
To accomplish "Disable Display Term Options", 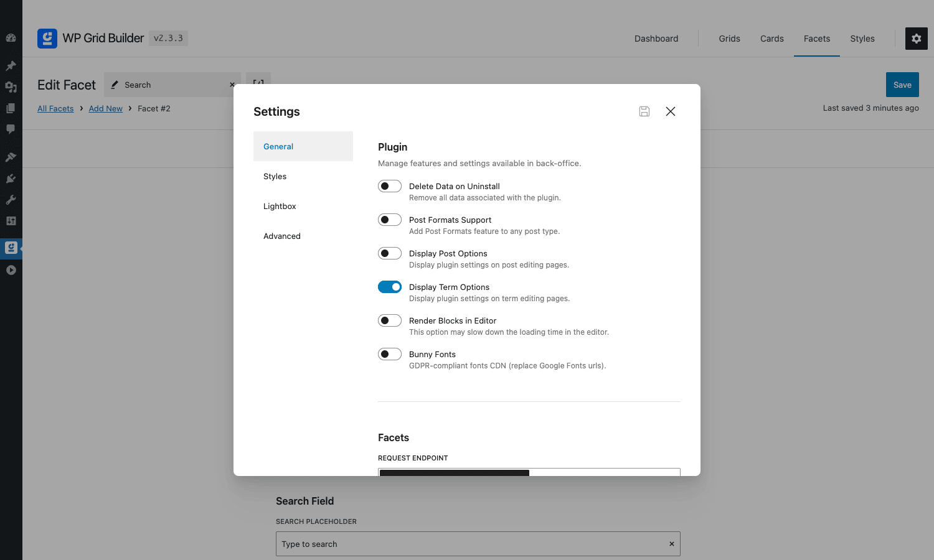I will click(x=390, y=287).
